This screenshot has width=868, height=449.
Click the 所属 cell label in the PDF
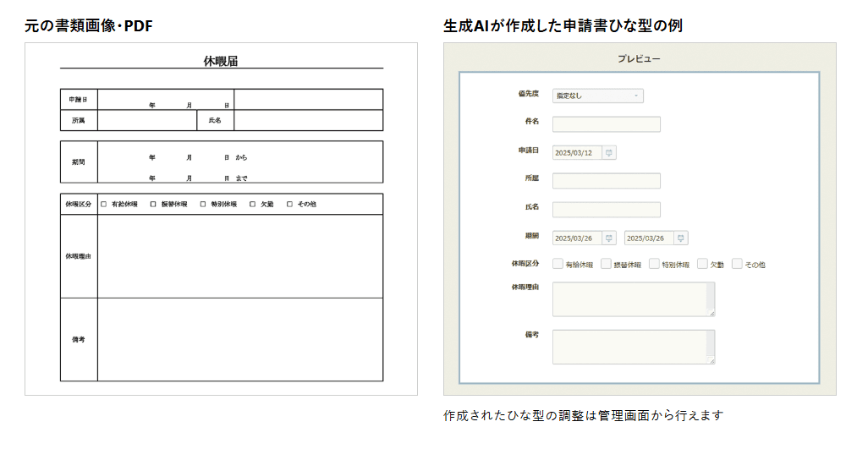point(78,120)
